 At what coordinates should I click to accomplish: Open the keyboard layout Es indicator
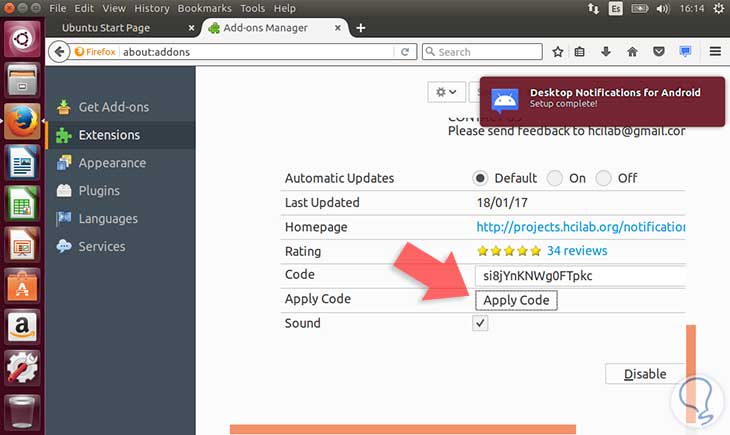point(615,8)
